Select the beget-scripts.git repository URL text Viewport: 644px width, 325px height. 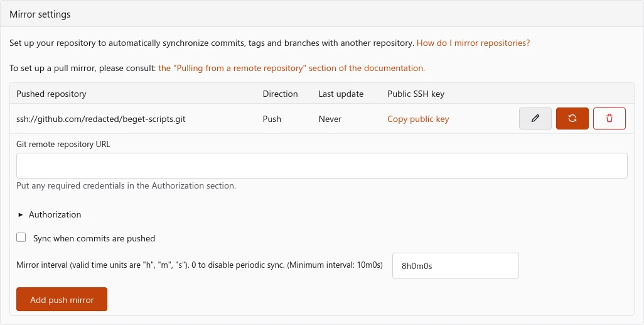[102, 119]
